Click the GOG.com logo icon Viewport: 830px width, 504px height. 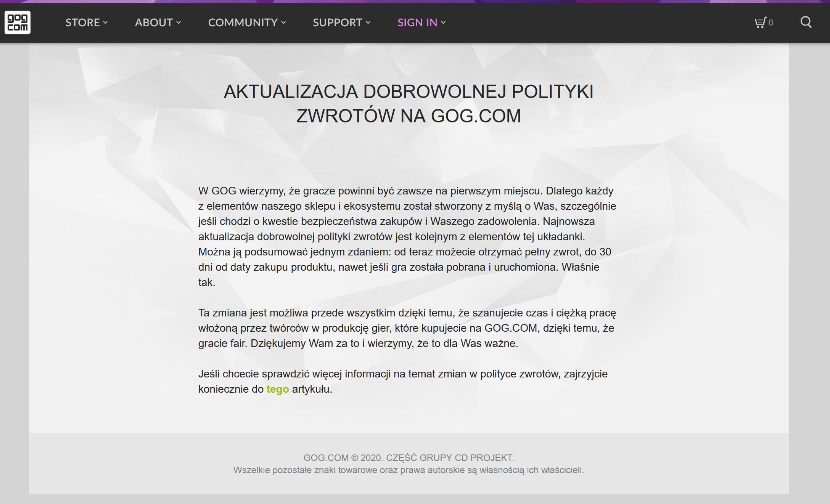18,22
